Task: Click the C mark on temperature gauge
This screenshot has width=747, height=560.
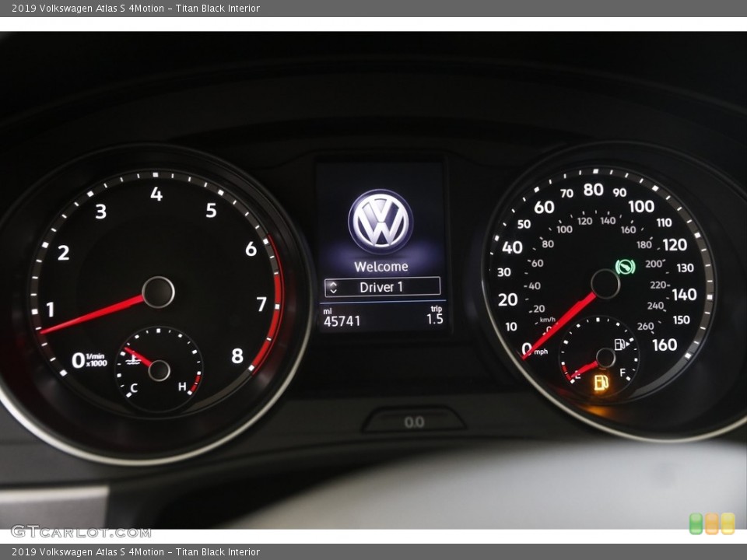Action: click(134, 388)
